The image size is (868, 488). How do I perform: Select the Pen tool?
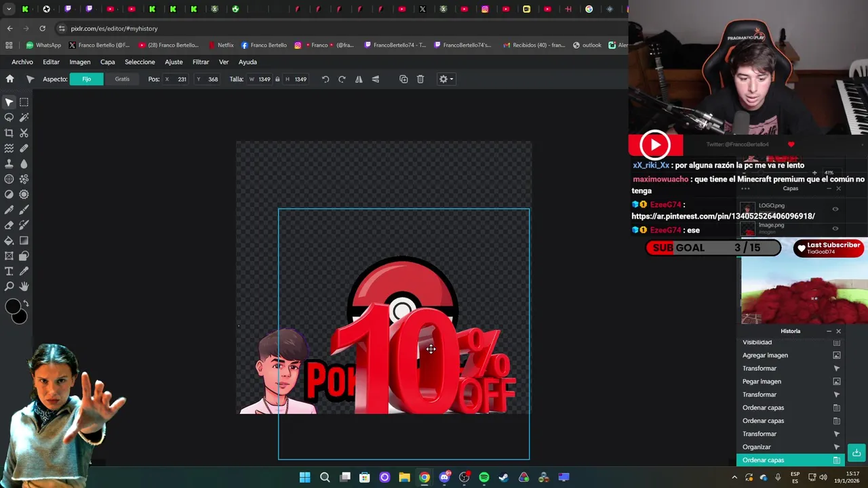(x=9, y=209)
